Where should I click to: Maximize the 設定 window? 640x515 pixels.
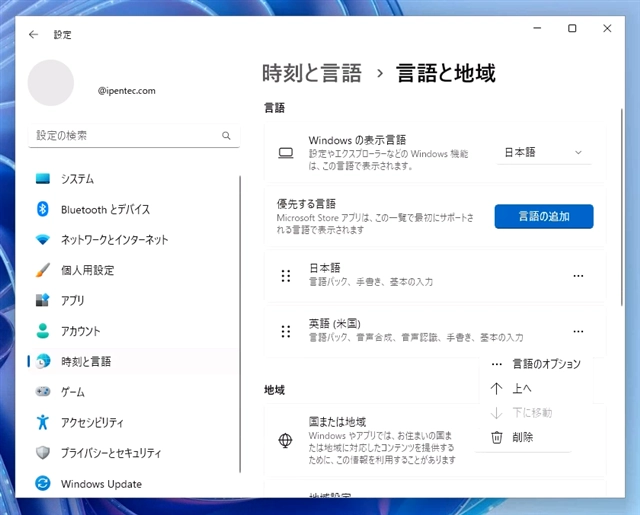(572, 28)
